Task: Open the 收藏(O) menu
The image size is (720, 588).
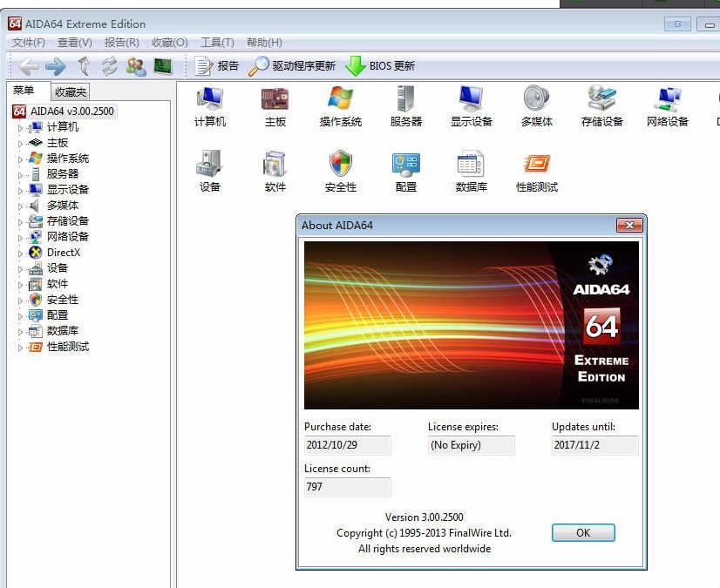Action: pos(169,43)
